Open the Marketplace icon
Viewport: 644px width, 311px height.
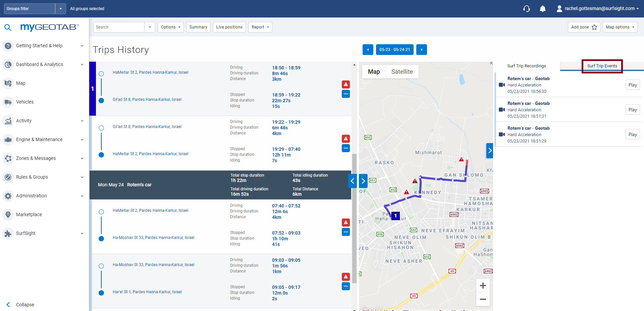coord(8,214)
